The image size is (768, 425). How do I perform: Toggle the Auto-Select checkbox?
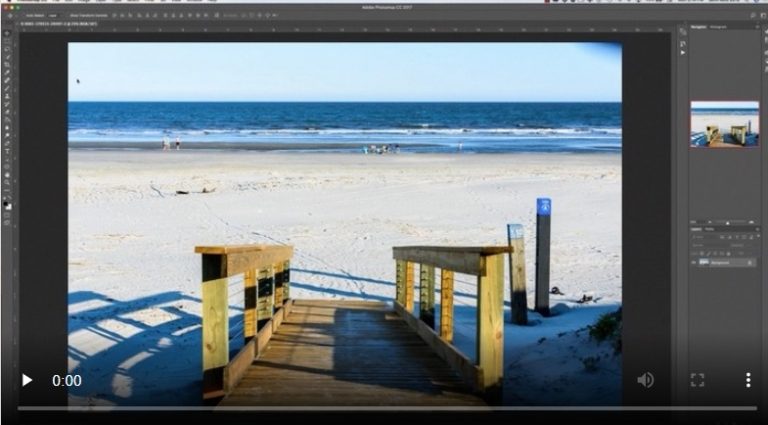tap(27, 16)
